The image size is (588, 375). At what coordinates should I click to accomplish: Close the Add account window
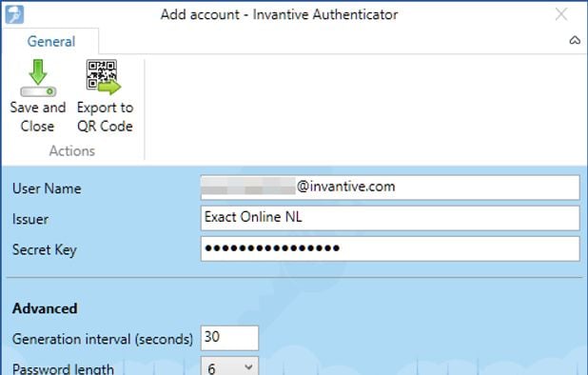pyautogui.click(x=561, y=14)
